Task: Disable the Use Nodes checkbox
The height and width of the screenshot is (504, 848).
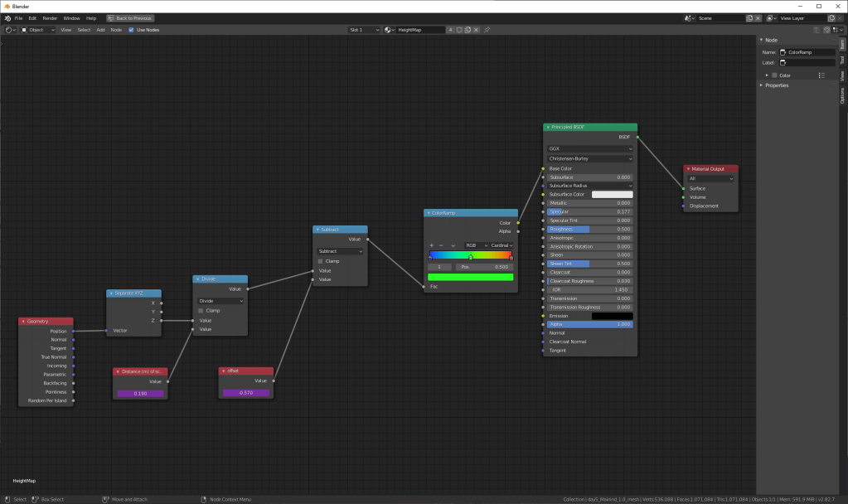Action: (131, 30)
